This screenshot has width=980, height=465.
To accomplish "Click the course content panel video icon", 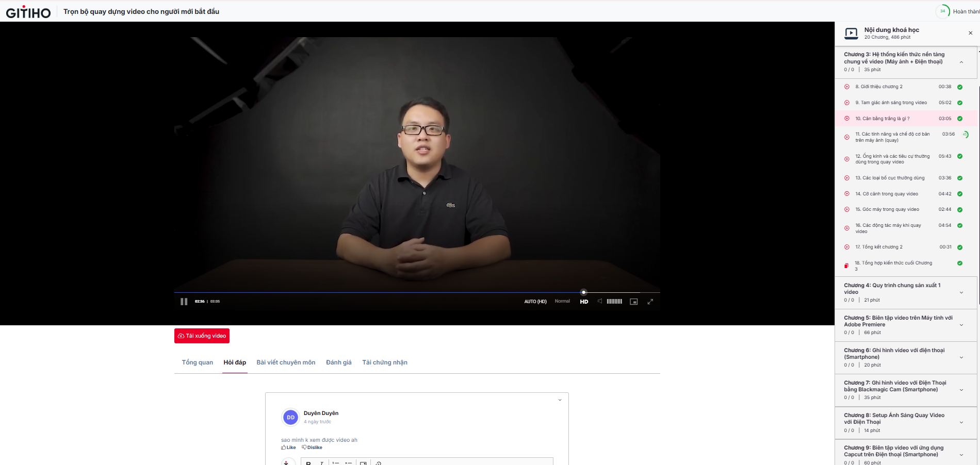I will pos(851,34).
